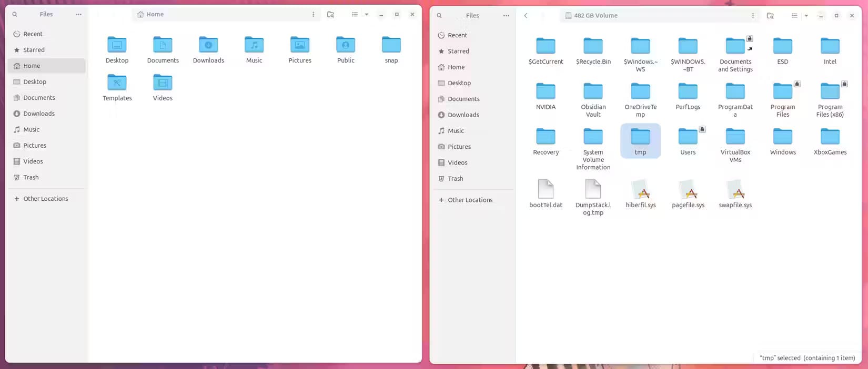Screen dimensions: 868x369
Task: Open Videos in Volume window sidebar
Action: tap(473, 162)
